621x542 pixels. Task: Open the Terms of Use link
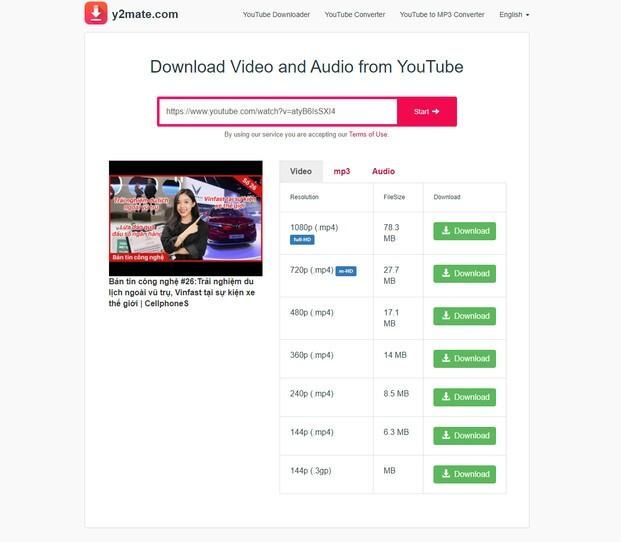368,134
